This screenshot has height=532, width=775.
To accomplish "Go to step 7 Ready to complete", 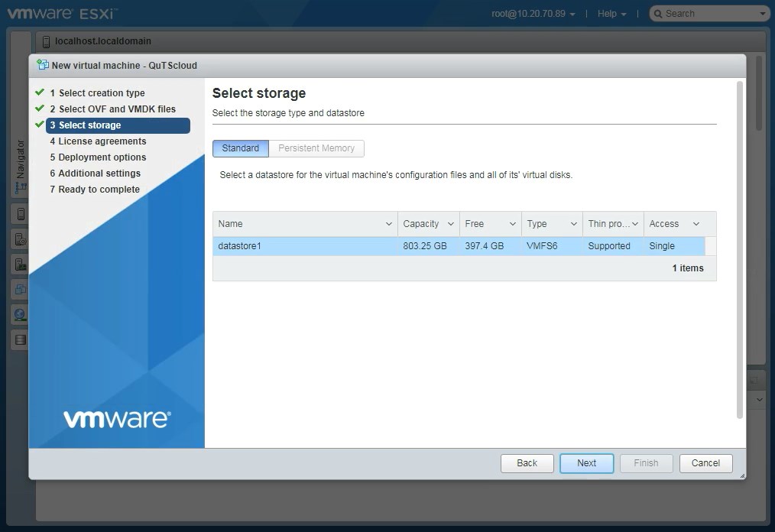I will pos(95,190).
